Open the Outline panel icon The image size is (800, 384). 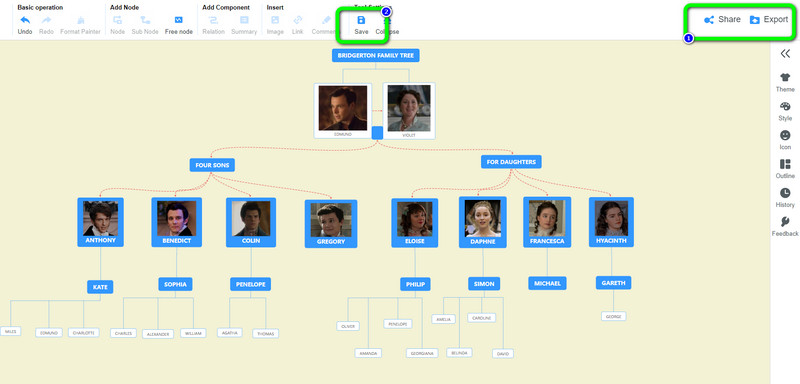click(x=785, y=164)
